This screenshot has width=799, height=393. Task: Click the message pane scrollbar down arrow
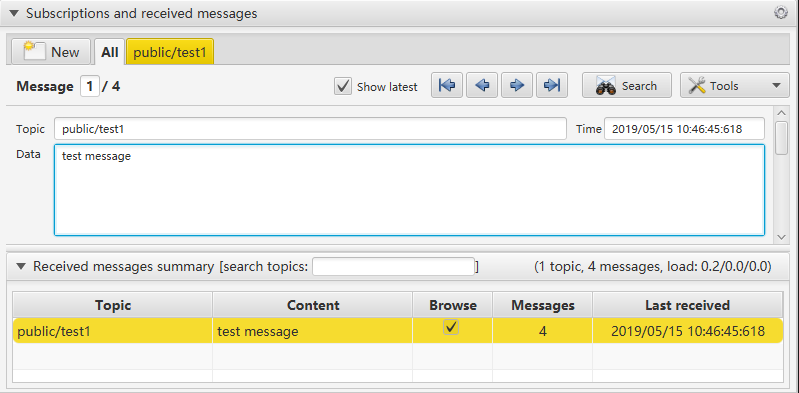[x=781, y=237]
